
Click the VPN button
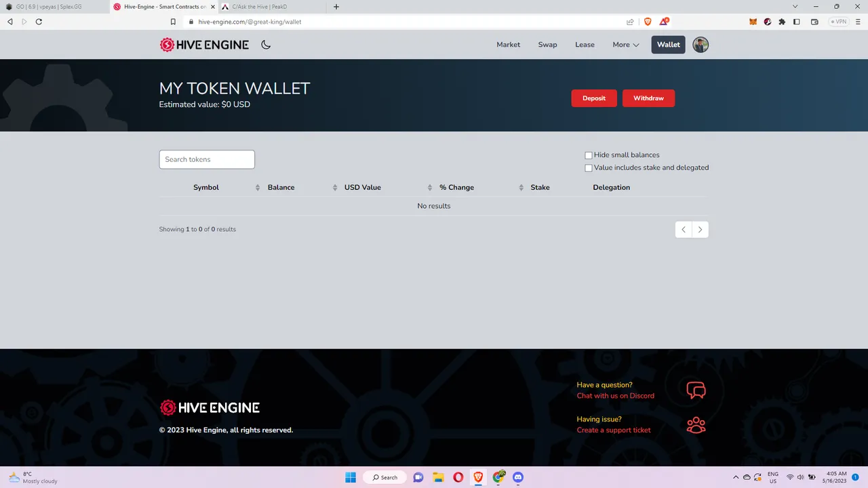tap(839, 22)
